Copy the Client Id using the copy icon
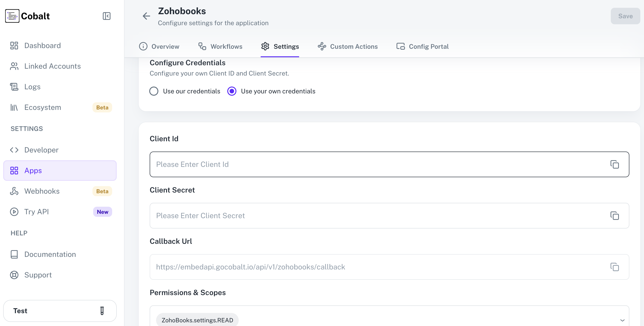644x326 pixels. (x=614, y=164)
